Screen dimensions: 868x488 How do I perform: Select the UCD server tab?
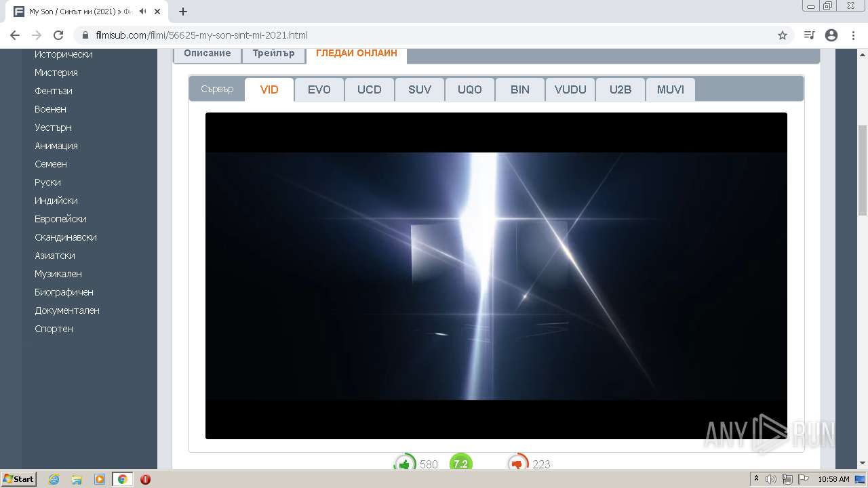[370, 89]
